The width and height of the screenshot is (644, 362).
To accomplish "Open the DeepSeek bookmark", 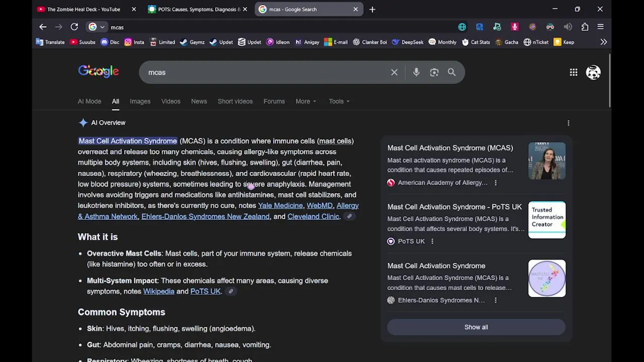I will pos(408,42).
